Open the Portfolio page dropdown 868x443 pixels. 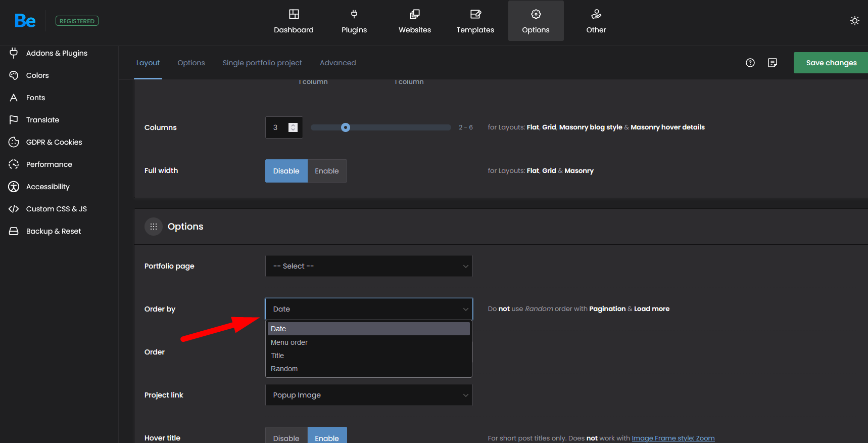coord(369,266)
